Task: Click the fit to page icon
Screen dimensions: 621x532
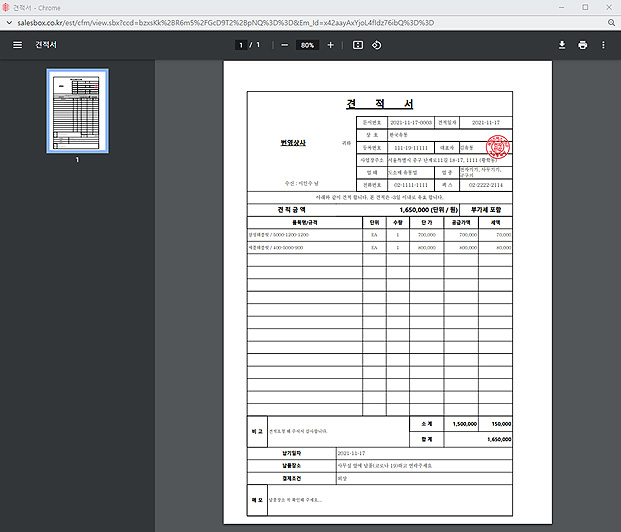Action: (358, 45)
